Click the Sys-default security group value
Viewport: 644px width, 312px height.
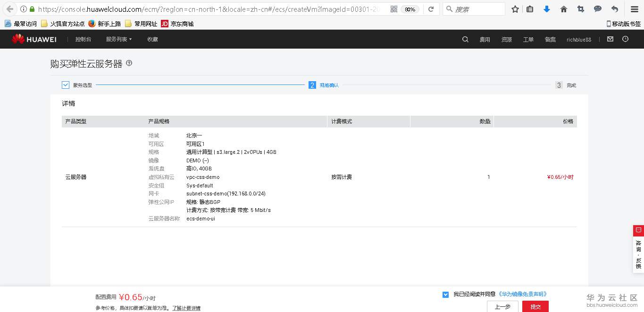[200, 186]
